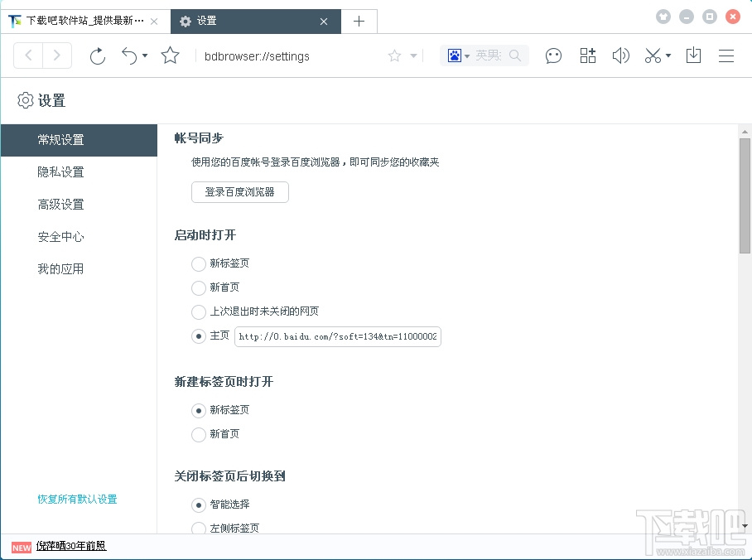Select 新标签页 under 启动时打开
The width and height of the screenshot is (752, 560).
[x=198, y=263]
